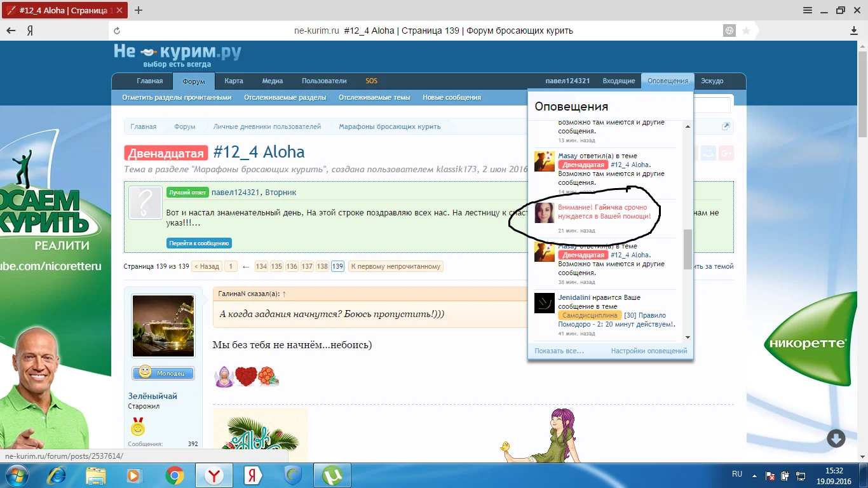868x488 pixels.
Task: Click "Показать все..." in notifications
Action: [559, 351]
